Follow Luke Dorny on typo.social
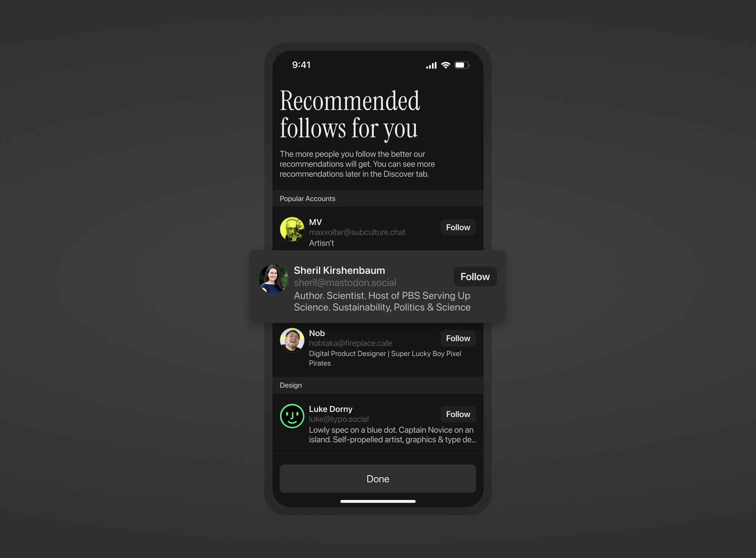756x558 pixels. point(458,414)
